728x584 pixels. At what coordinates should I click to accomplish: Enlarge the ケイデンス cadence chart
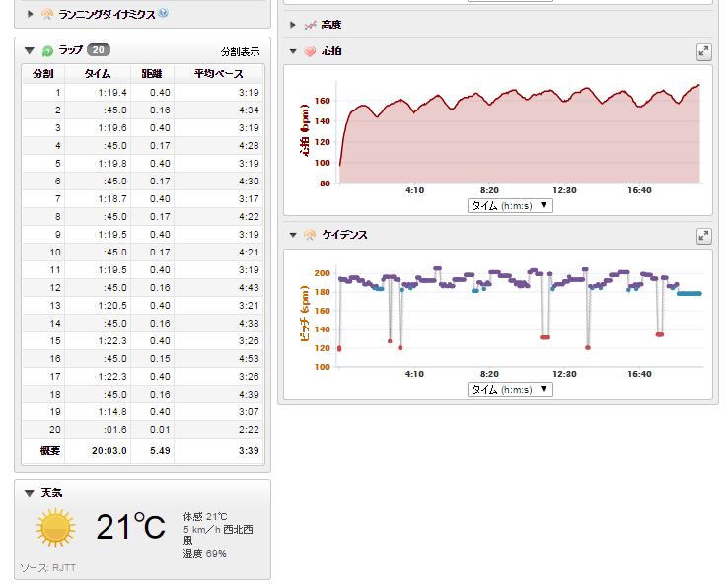[x=702, y=236]
